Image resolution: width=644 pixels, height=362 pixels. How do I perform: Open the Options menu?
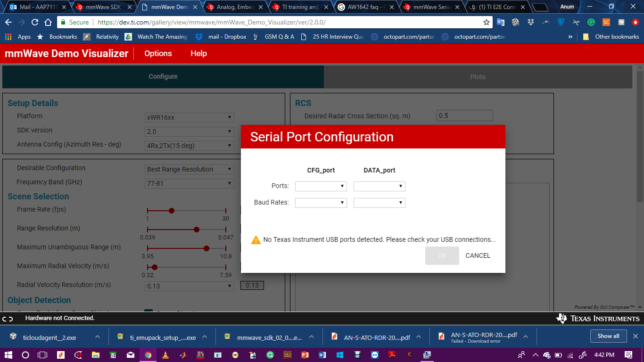pos(158,53)
